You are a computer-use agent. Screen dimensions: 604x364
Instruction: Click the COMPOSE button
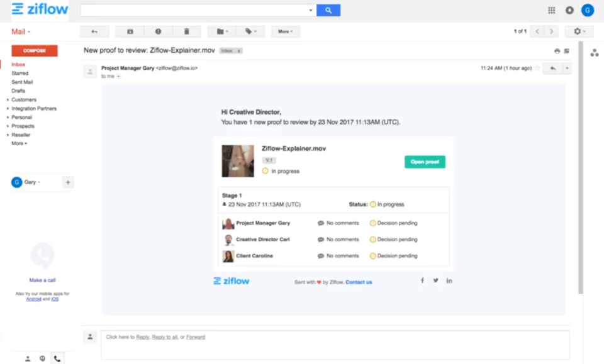(35, 50)
